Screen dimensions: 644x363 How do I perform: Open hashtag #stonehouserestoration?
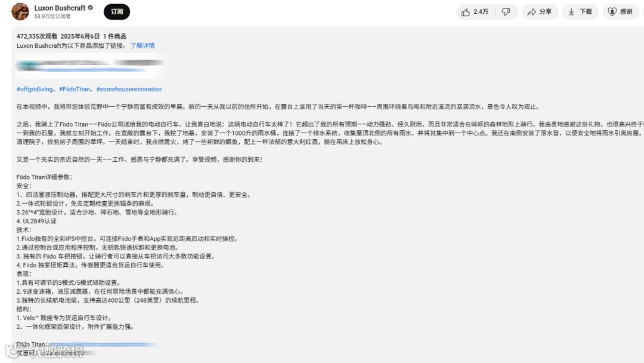point(129,89)
